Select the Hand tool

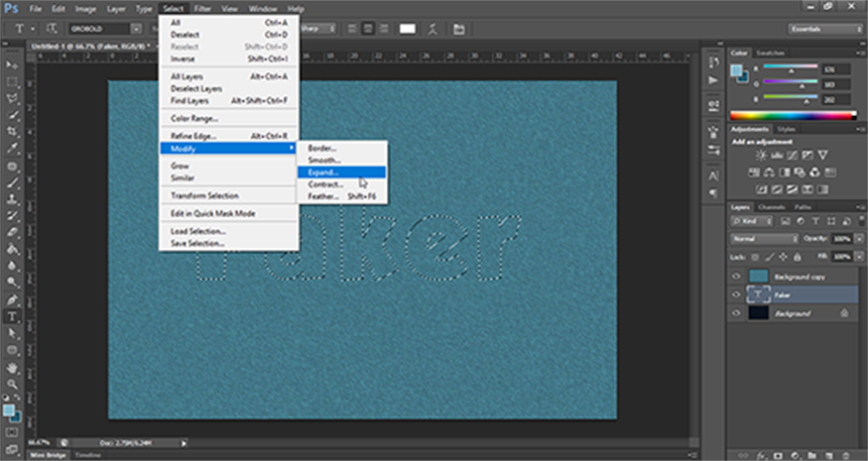(12, 368)
